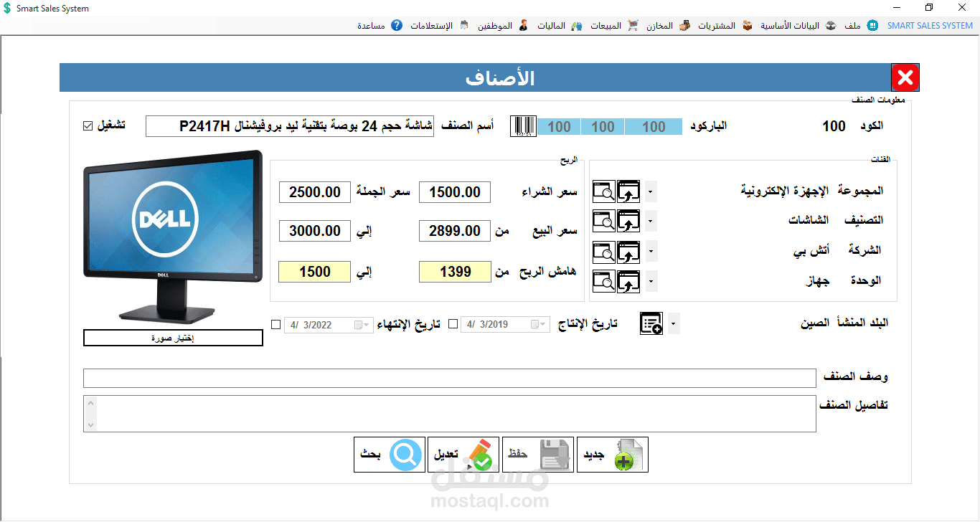Click the SMART SALES SYSTEM menu link
This screenshot has width=980, height=522.
pos(930,26)
